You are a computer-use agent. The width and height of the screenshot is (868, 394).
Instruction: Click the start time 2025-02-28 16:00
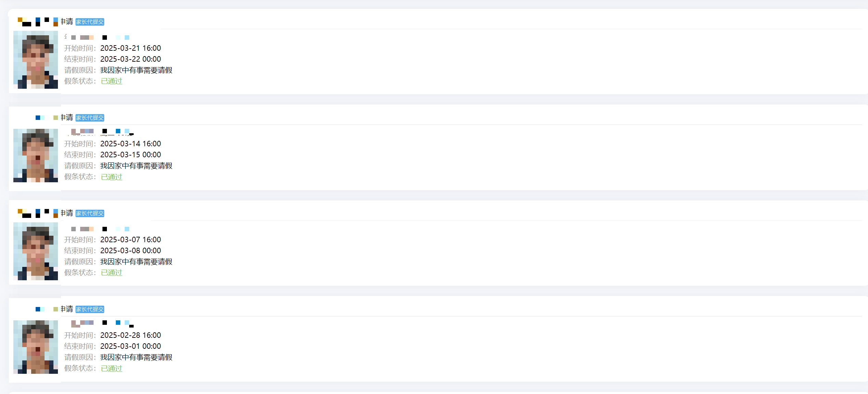pyautogui.click(x=131, y=335)
